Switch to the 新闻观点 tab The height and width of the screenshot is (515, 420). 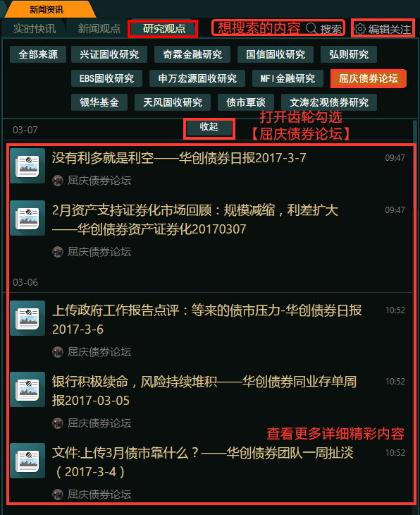[99, 29]
